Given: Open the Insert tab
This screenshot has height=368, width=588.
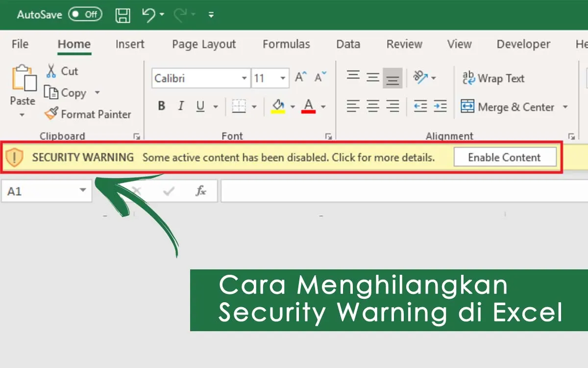Looking at the screenshot, I should [130, 44].
